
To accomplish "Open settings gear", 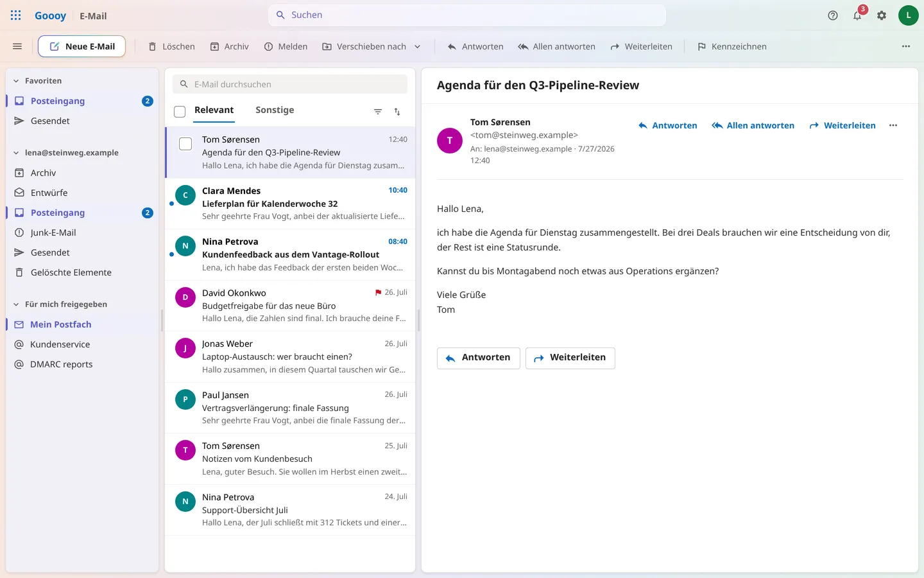I will [882, 15].
